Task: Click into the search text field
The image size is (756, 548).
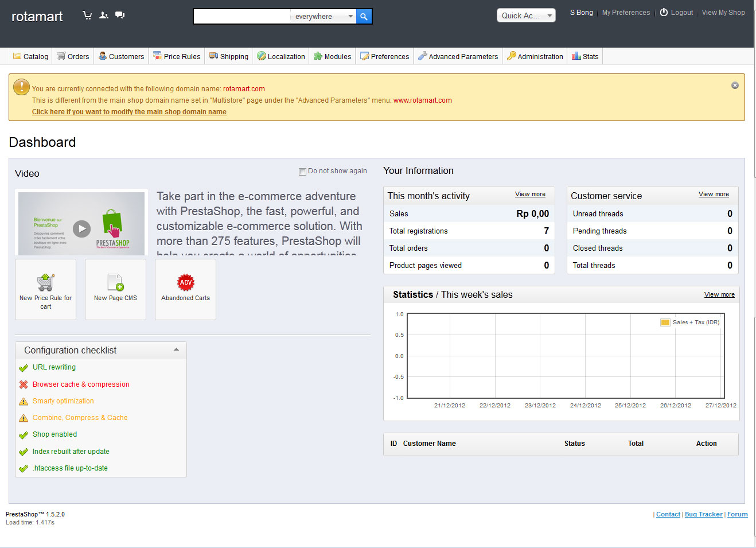Action: coord(242,17)
